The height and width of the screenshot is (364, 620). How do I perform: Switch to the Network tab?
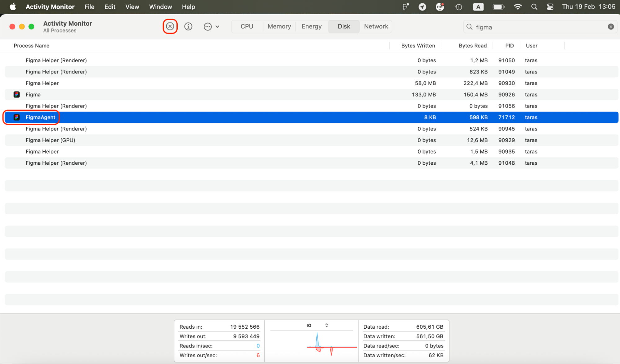(x=376, y=26)
